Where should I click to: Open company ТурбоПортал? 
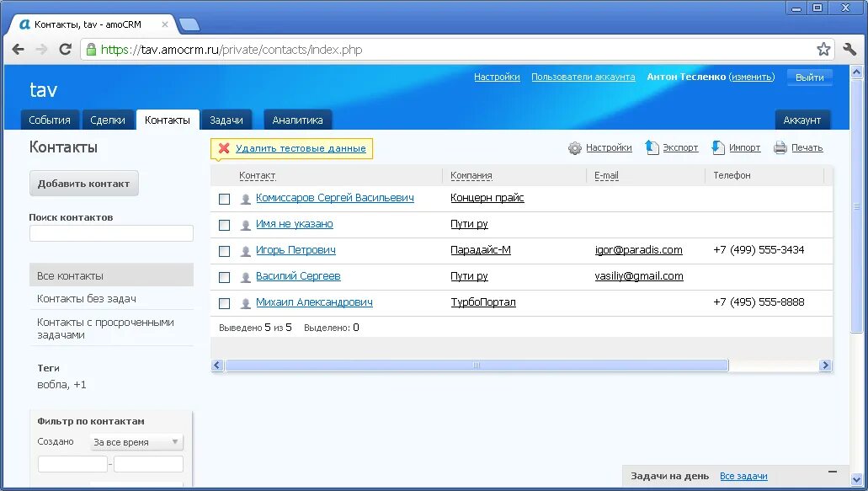coord(483,302)
